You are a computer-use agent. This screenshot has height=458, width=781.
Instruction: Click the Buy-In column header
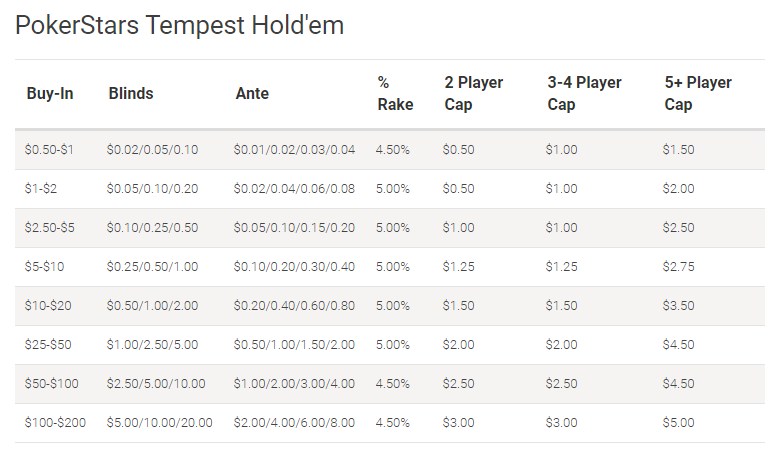click(x=50, y=94)
